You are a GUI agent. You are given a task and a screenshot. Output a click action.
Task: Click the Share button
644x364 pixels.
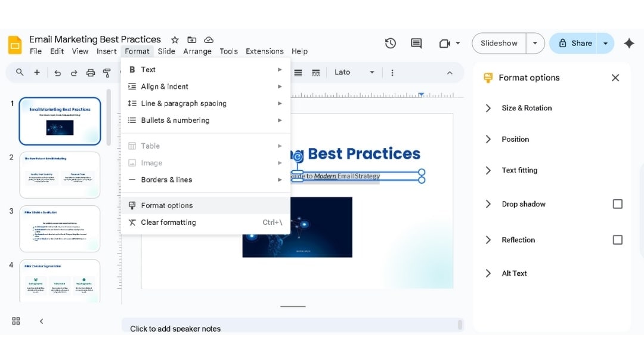click(574, 43)
